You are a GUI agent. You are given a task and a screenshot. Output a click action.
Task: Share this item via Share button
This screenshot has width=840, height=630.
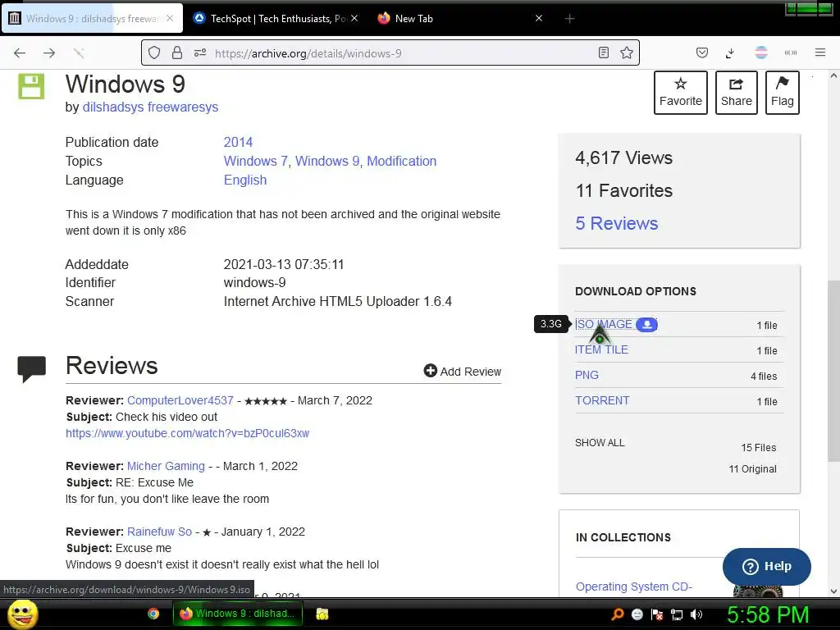click(736, 93)
